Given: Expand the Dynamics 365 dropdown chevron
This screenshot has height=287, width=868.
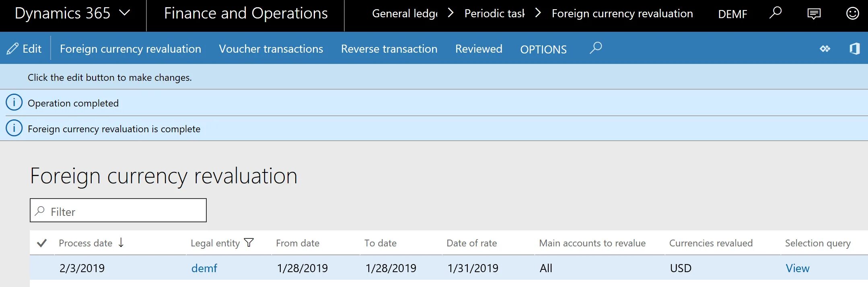Looking at the screenshot, I should click(125, 13).
